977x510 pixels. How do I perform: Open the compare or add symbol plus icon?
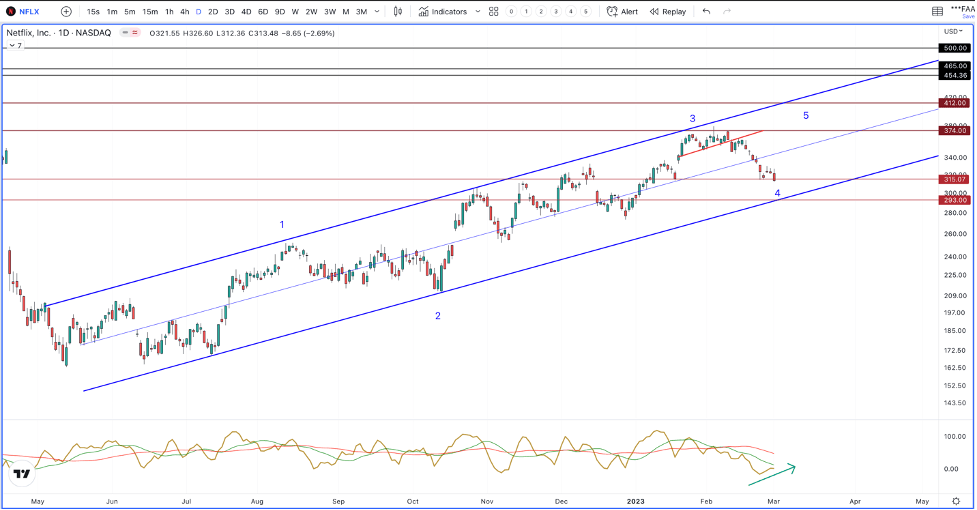pyautogui.click(x=66, y=11)
